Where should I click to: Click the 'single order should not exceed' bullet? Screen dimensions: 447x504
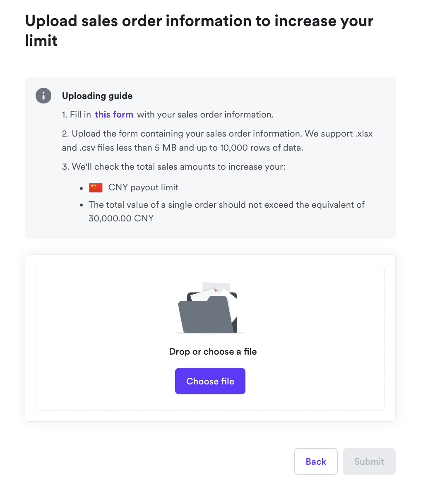tap(226, 205)
